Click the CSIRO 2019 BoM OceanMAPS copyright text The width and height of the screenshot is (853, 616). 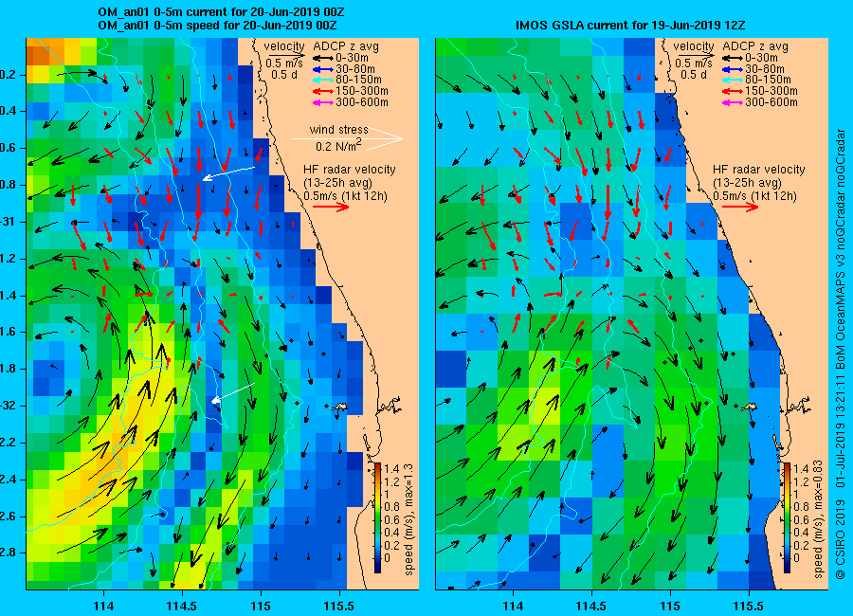coord(841,353)
